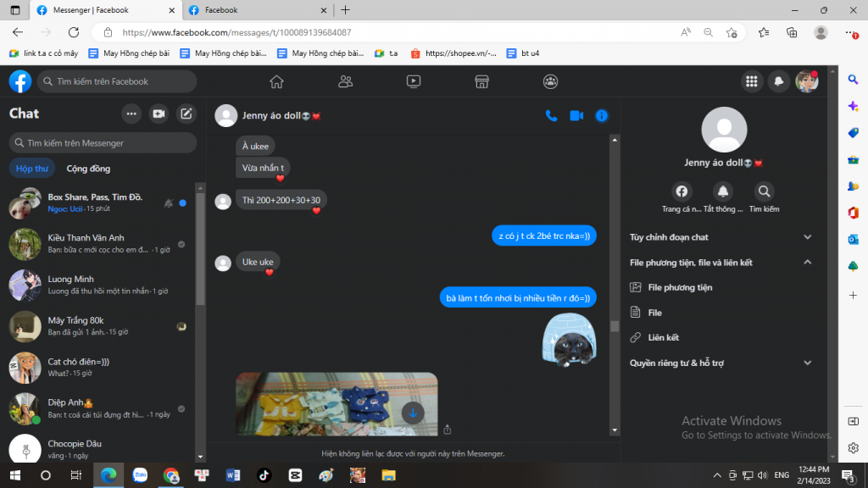This screenshot has height=488, width=868.
Task: Switch to the Cộng đồng tab
Action: click(x=88, y=169)
